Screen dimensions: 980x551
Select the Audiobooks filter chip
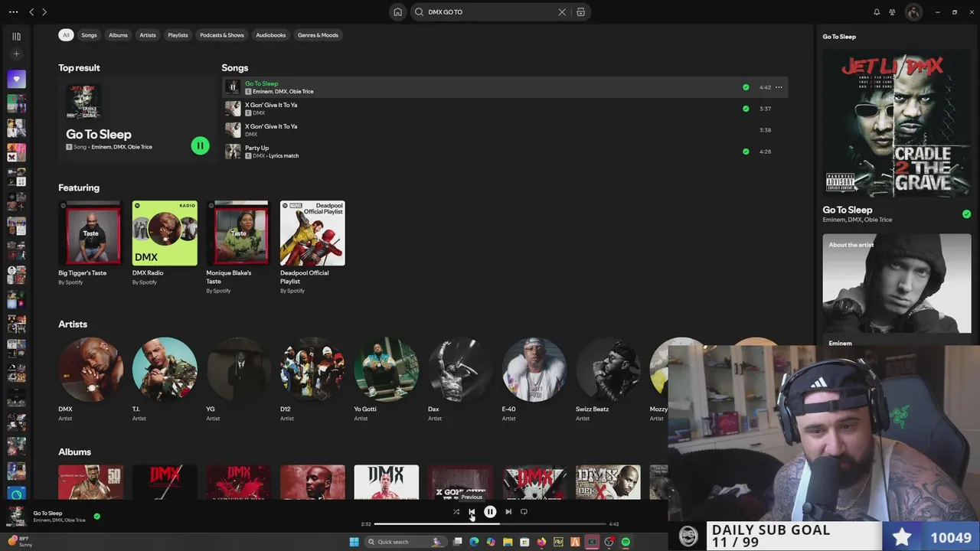271,35
